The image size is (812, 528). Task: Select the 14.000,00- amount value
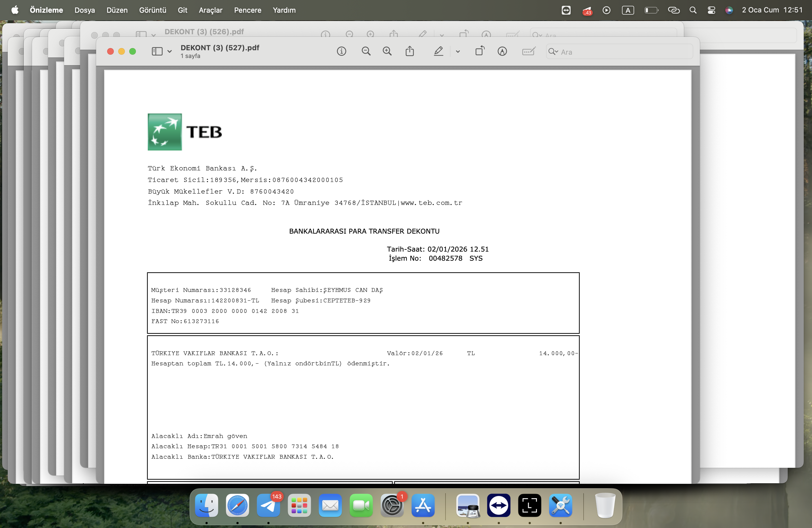point(558,353)
